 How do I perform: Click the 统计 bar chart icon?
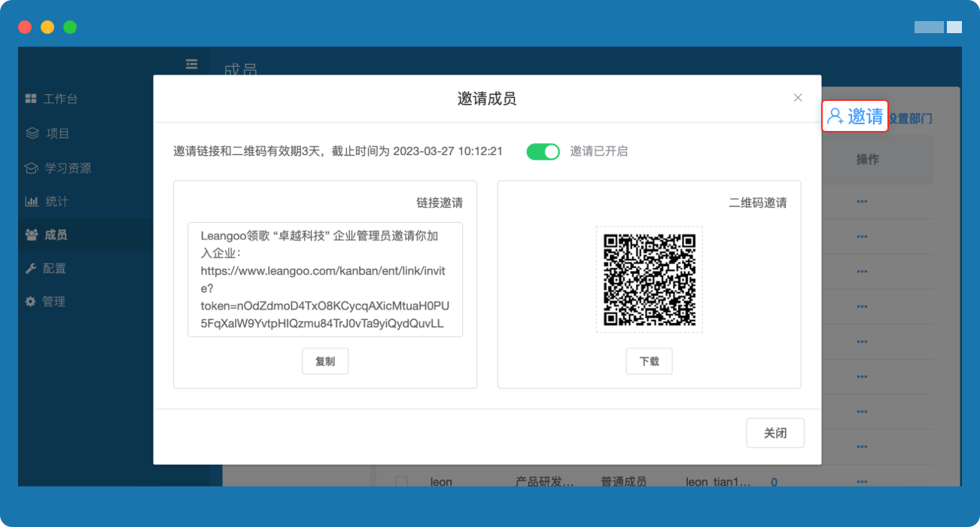click(32, 202)
